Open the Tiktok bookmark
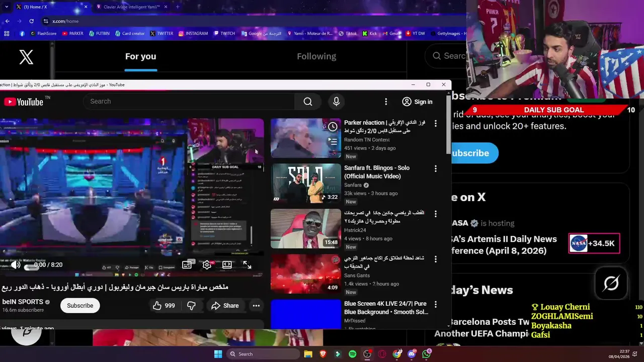The height and width of the screenshot is (362, 644). point(348,34)
